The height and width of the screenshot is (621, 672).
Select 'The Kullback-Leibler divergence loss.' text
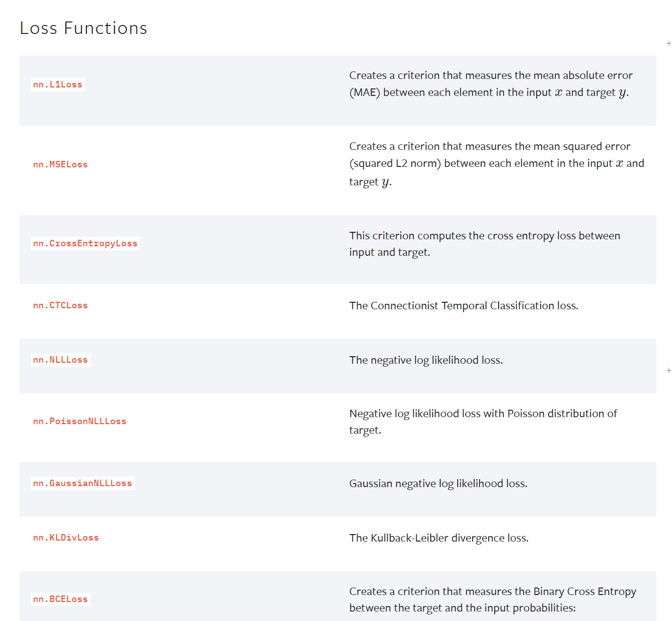(x=439, y=538)
